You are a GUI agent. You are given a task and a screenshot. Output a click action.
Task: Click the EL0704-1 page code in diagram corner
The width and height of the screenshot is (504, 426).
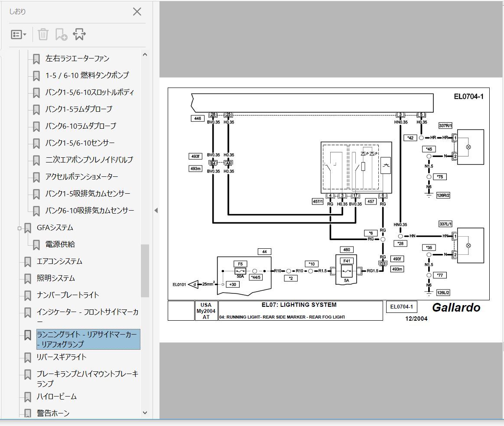pyautogui.click(x=468, y=97)
